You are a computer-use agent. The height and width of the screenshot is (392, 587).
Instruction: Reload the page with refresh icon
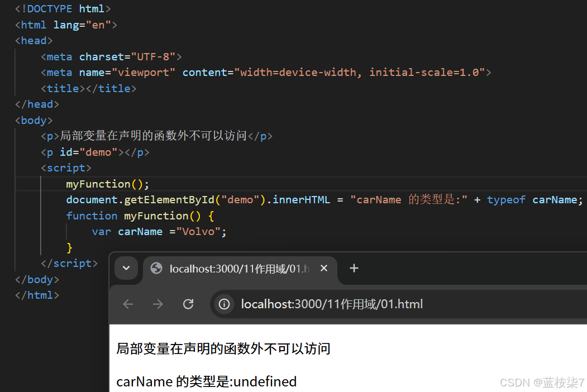[x=188, y=304]
